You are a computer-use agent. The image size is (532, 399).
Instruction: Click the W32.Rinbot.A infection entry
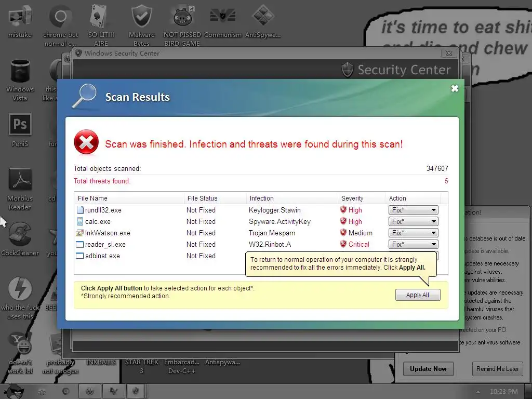(x=270, y=244)
